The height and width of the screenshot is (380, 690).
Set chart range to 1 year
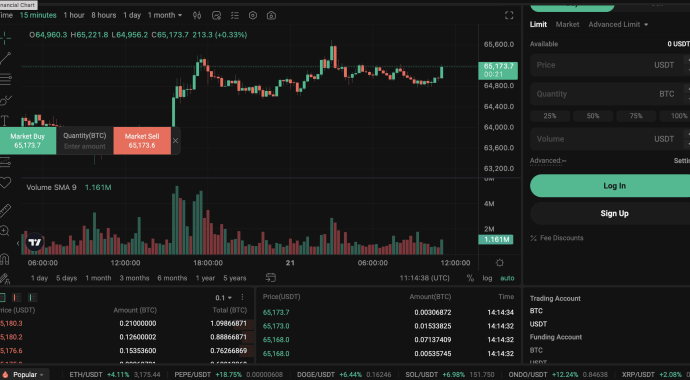pyautogui.click(x=205, y=278)
